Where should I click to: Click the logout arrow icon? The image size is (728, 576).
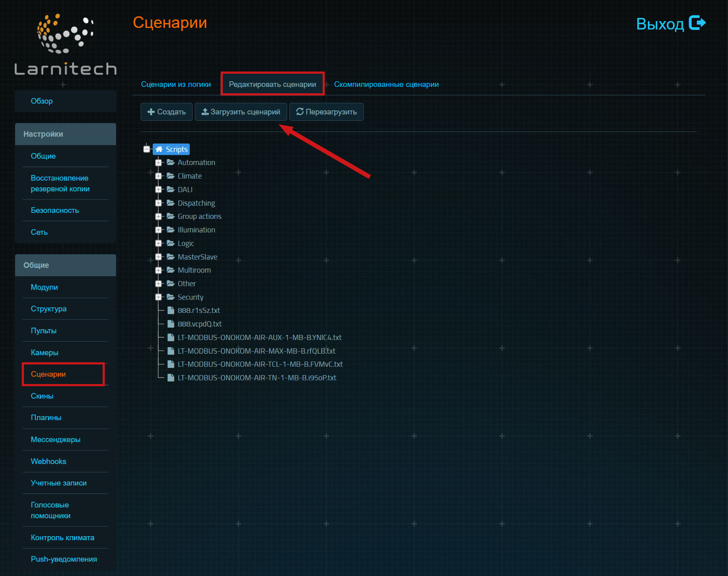[x=697, y=23]
